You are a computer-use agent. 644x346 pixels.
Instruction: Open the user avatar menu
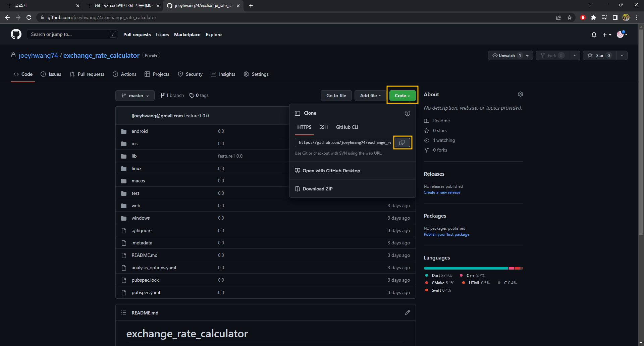622,34
